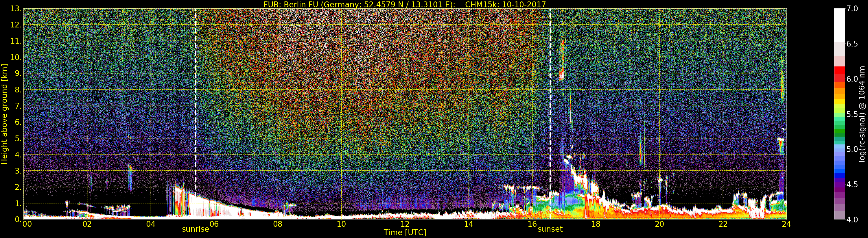868x238 pixels.
Task: Click the y-axis tick label '3.'
Action: [18, 171]
